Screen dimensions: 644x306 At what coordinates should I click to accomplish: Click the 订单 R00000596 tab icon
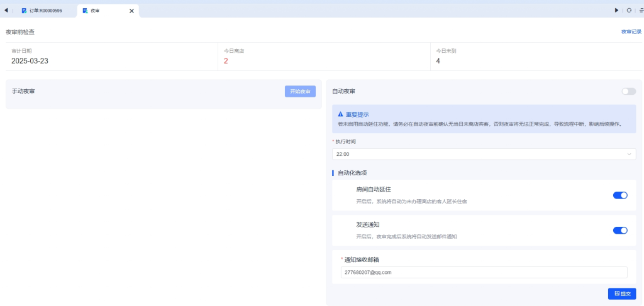coord(24,11)
